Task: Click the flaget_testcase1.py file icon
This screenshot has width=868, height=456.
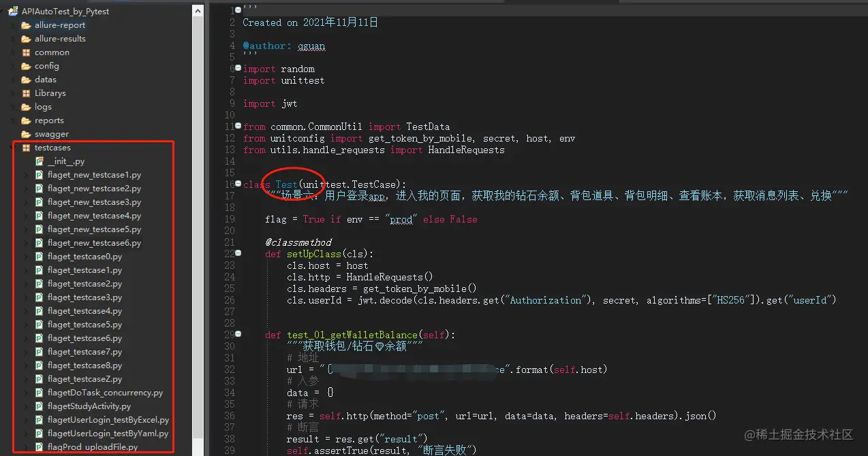Action: [x=40, y=270]
